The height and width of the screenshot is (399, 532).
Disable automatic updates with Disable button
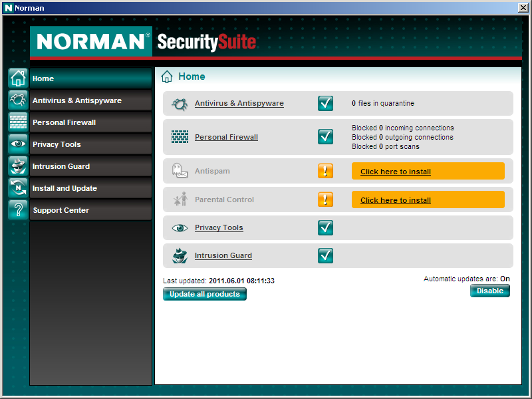tap(489, 291)
